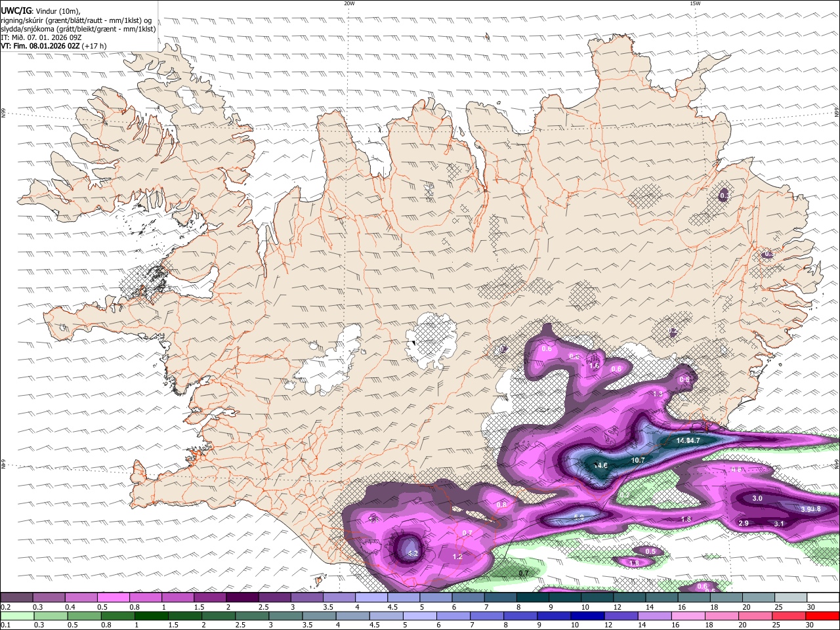The width and height of the screenshot is (840, 630).
Task: Click the Hofsjökull glacier white patch, central Iceland
Action: 431,340
